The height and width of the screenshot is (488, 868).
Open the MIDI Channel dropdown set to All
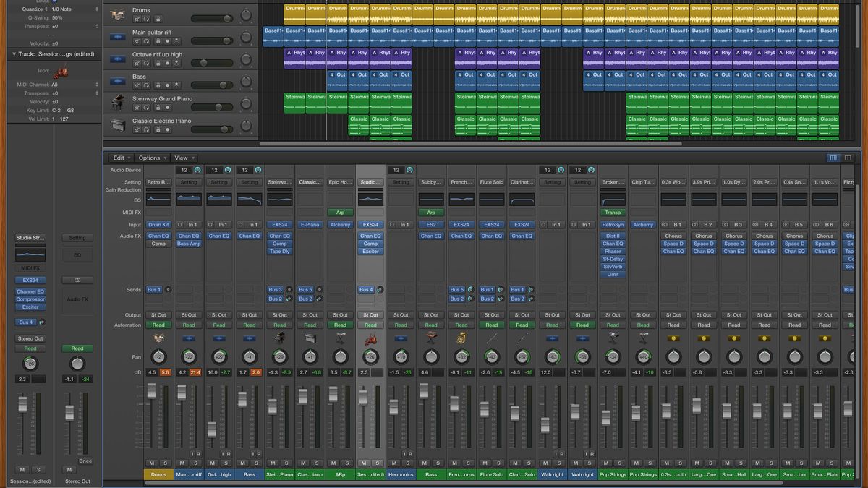55,84
